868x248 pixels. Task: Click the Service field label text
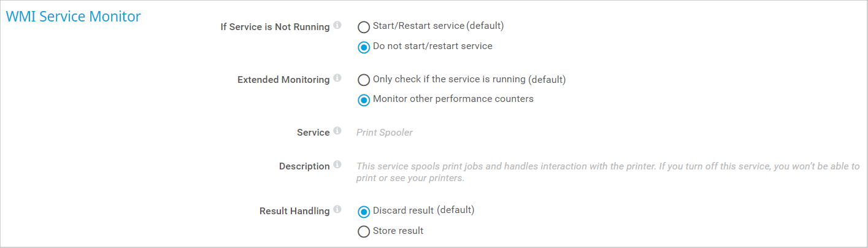(313, 133)
